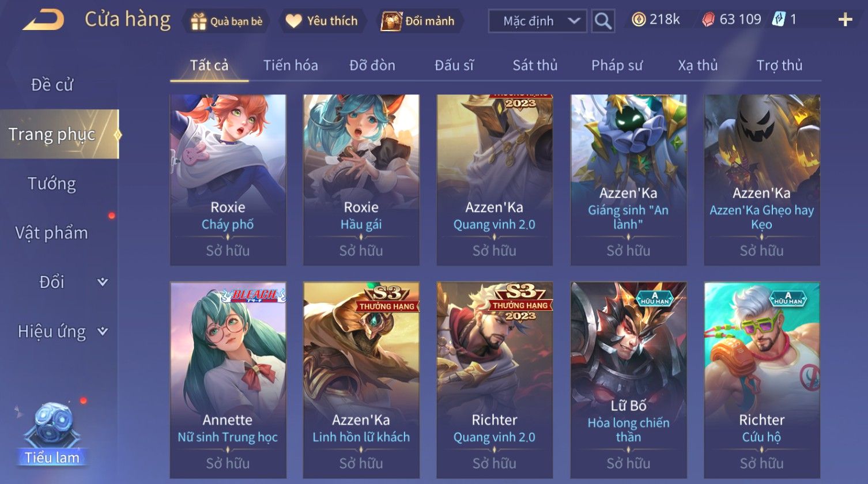Open the Annette Nữ sinh Trung học skin
Screen dimensions: 868x484
(228, 380)
